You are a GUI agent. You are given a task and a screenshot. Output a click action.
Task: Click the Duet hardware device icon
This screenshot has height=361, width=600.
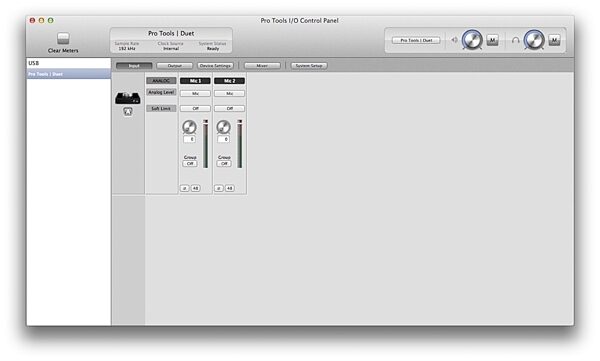[x=128, y=98]
